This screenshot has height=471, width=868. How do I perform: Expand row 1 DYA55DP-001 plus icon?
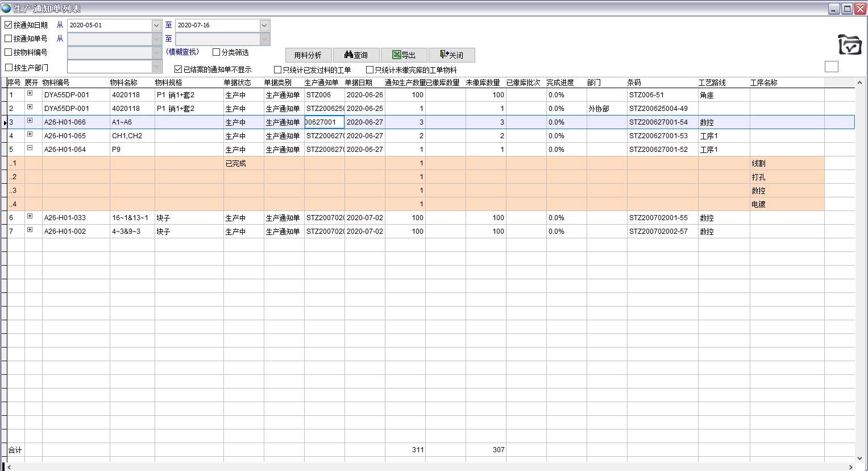tap(30, 93)
